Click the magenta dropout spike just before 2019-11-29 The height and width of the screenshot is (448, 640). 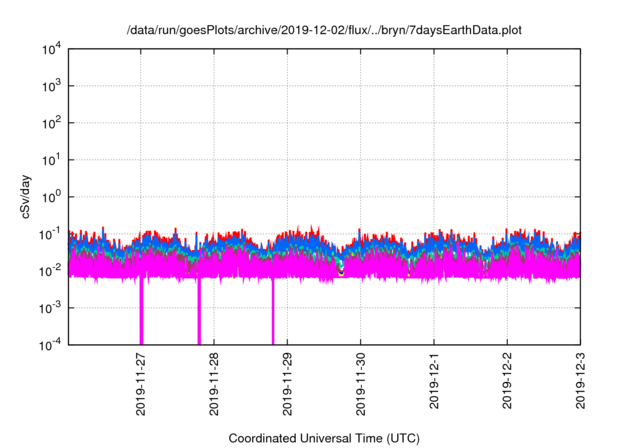click(273, 315)
